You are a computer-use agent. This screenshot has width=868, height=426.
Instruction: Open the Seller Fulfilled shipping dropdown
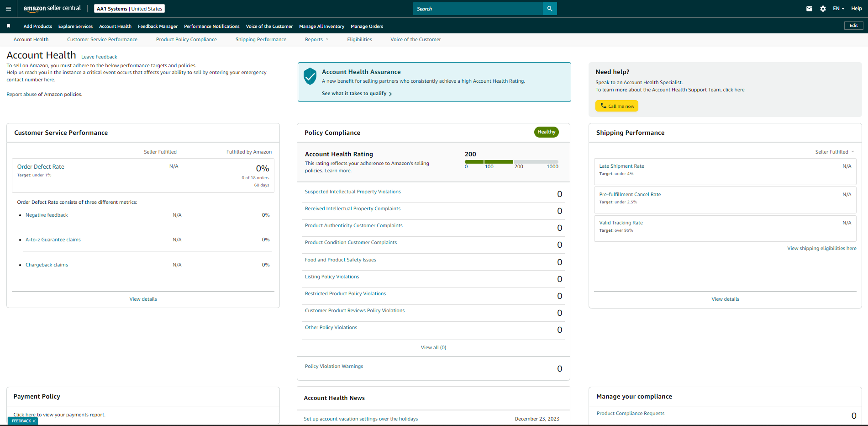pyautogui.click(x=834, y=152)
